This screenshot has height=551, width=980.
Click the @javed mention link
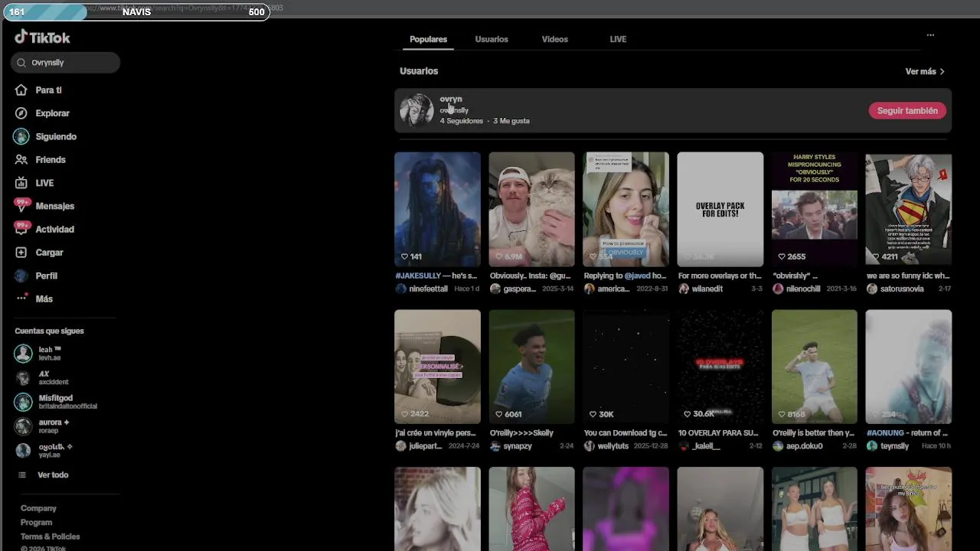coord(637,275)
